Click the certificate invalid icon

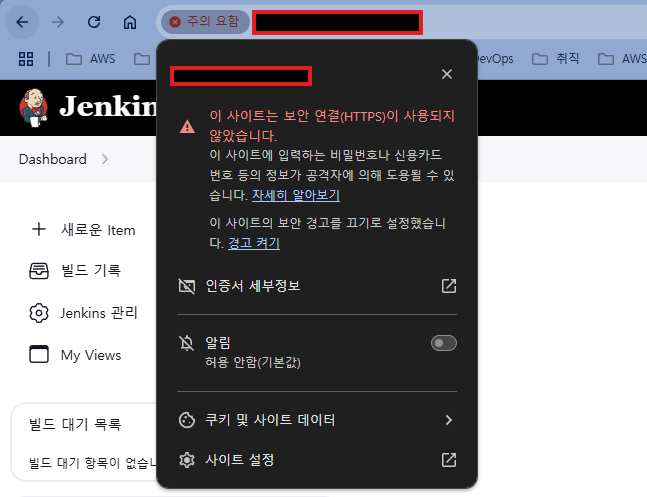coord(187,286)
